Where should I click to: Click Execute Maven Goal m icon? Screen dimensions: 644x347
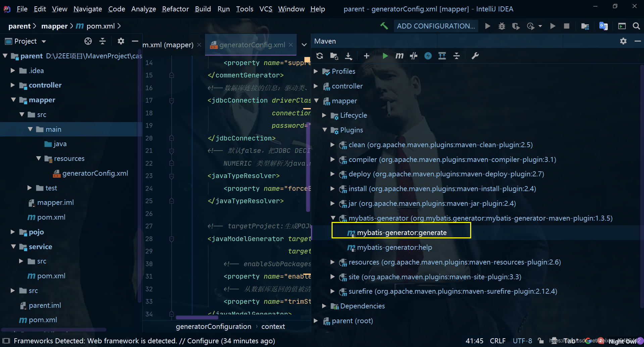399,56
